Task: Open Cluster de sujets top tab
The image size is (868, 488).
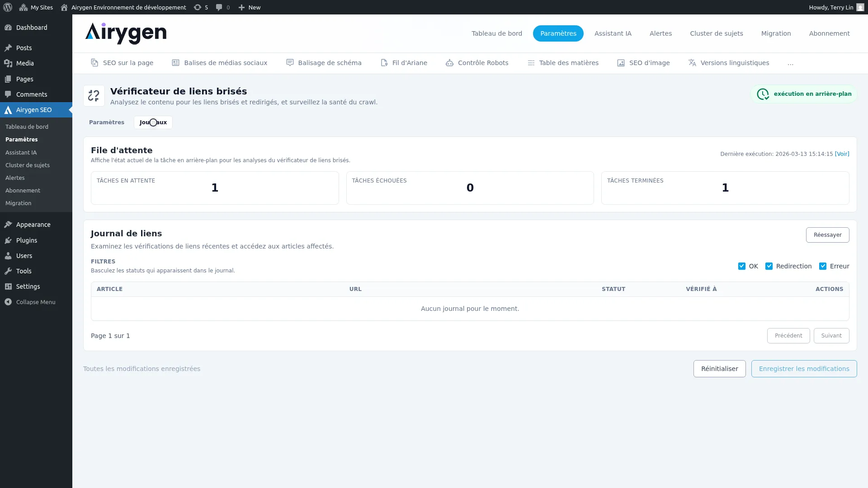Action: tap(716, 33)
